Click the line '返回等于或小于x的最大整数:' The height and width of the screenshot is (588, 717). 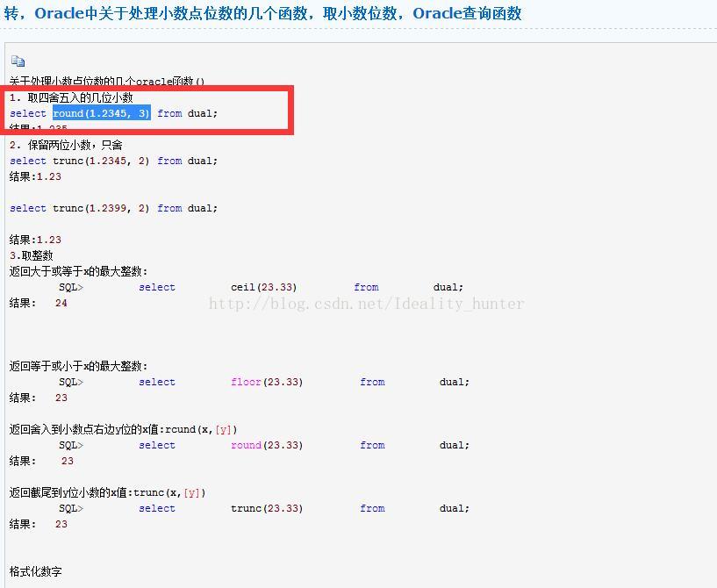[79, 366]
